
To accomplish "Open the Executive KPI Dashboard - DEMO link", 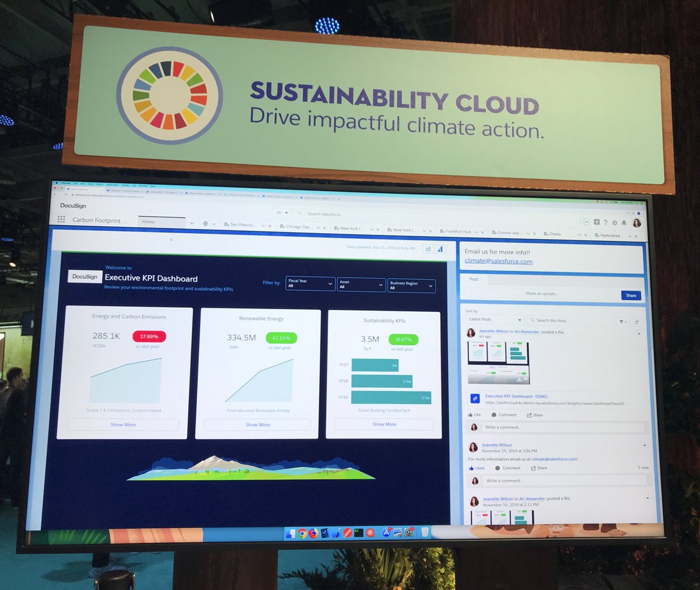I will click(x=516, y=396).
